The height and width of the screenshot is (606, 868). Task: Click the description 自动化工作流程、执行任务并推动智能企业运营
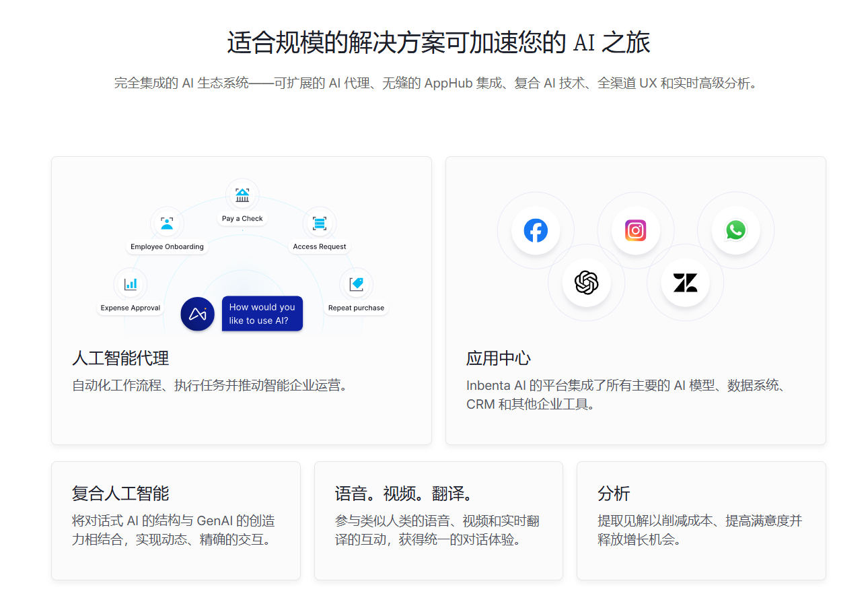211,386
